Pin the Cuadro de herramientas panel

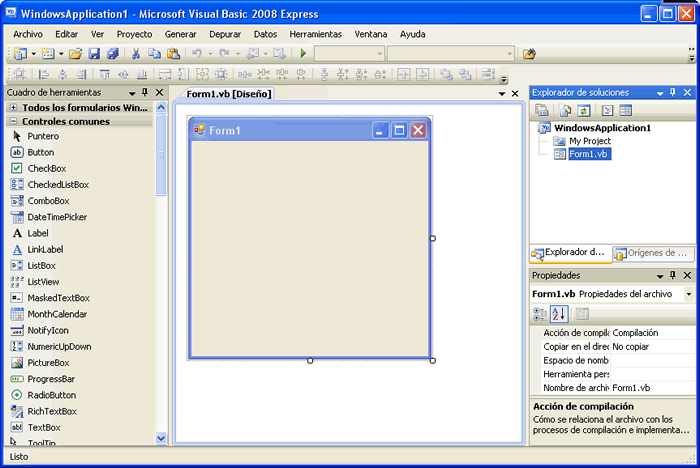click(x=146, y=93)
